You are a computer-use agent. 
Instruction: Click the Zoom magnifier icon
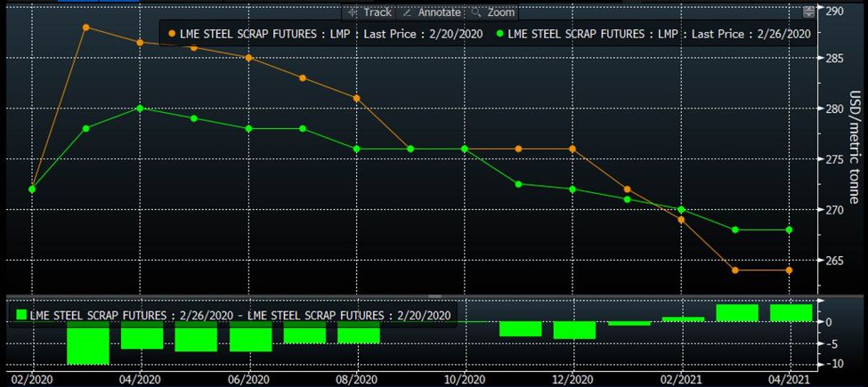[x=476, y=12]
